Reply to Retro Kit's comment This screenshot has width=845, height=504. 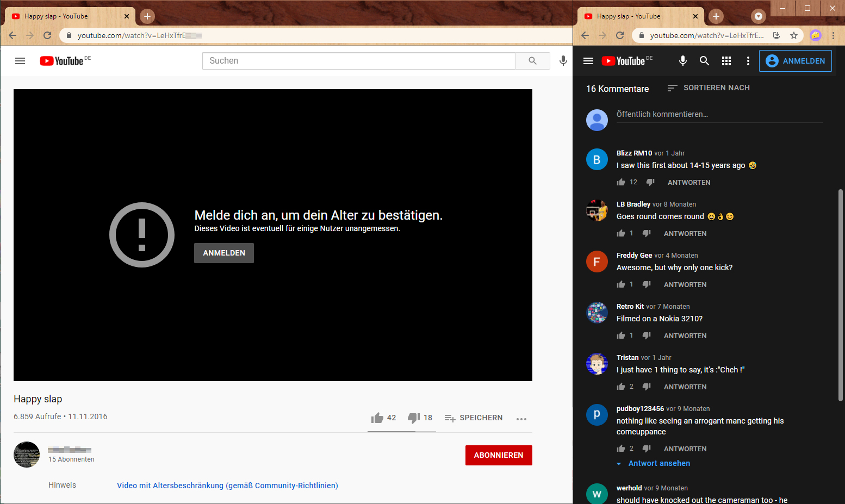click(685, 335)
